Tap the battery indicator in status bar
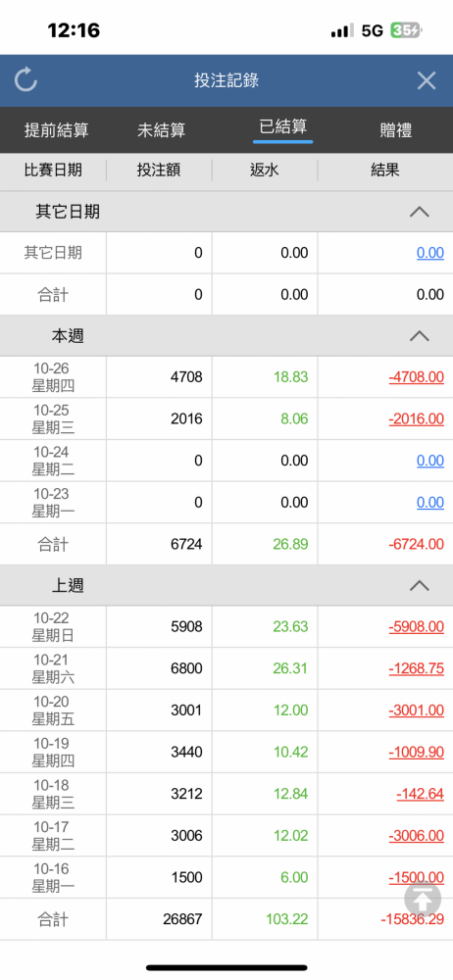453x980 pixels. coord(406,30)
